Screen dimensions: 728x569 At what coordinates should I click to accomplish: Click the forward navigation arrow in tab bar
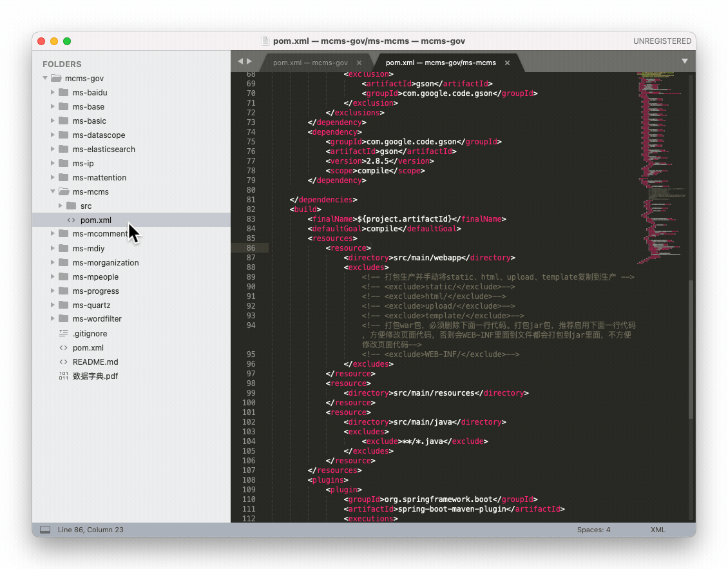[249, 61]
